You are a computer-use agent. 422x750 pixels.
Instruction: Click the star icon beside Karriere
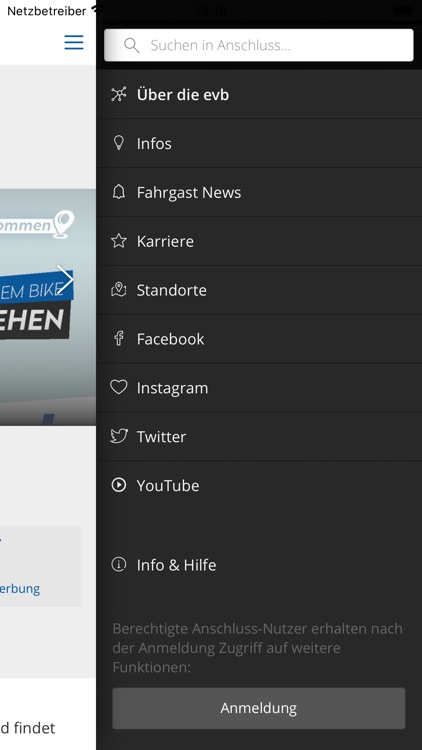(x=119, y=241)
